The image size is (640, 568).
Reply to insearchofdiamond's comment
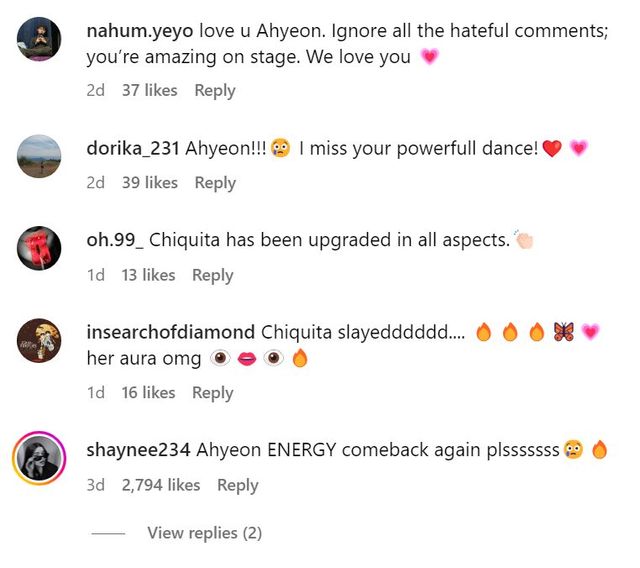pyautogui.click(x=213, y=393)
